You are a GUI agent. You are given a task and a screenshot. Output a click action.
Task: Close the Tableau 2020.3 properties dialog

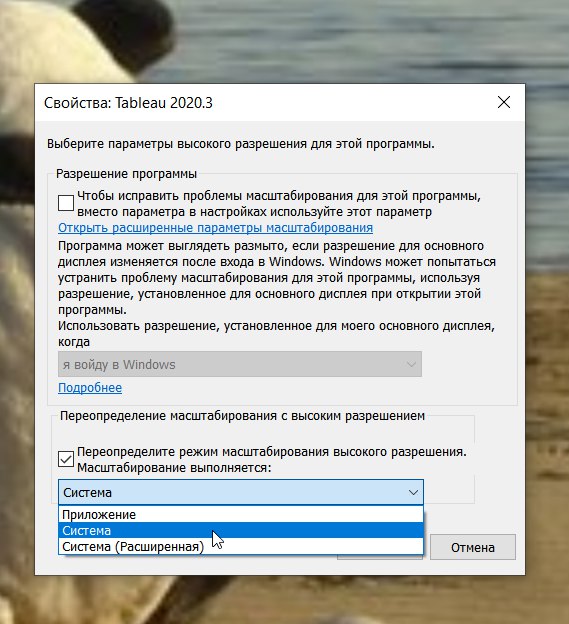point(504,102)
